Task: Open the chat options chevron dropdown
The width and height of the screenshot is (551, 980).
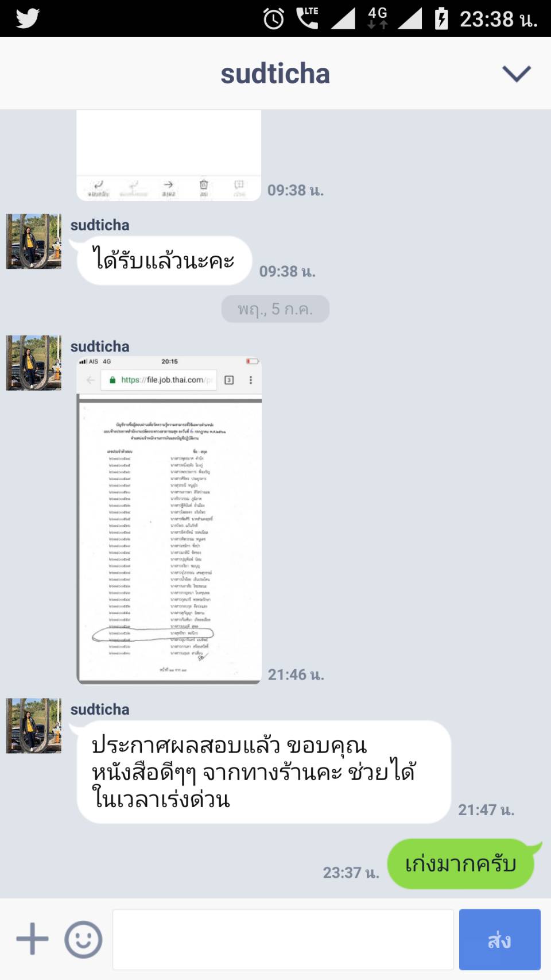Action: click(517, 74)
